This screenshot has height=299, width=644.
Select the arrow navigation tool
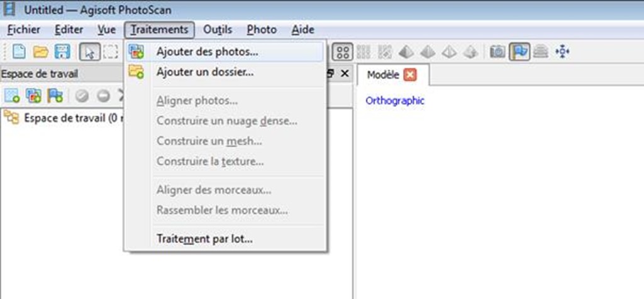coord(89,52)
